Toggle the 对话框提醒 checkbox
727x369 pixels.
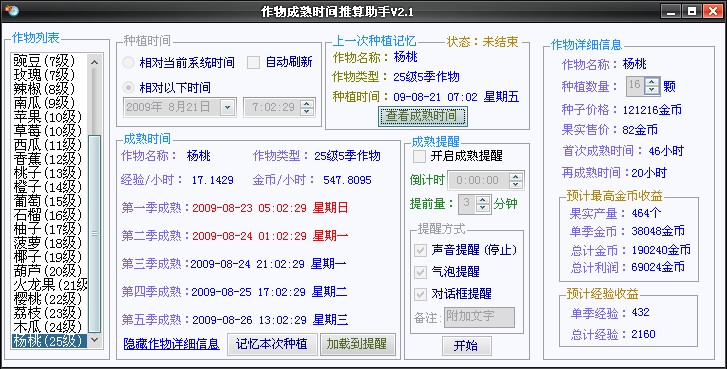coord(421,293)
